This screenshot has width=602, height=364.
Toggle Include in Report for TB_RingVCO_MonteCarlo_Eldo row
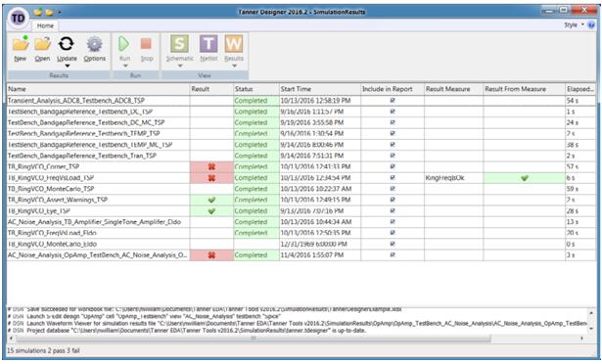tap(393, 244)
